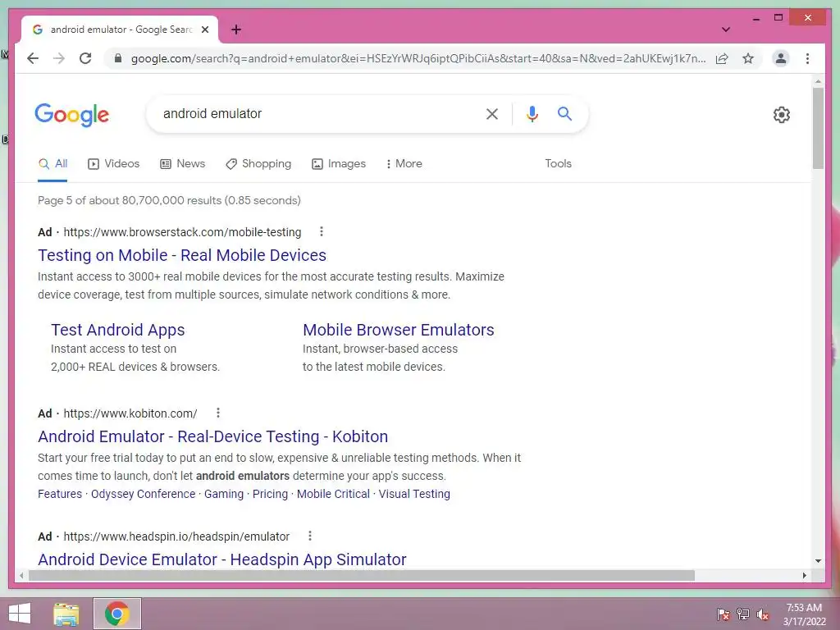
Task: Click the Google logo
Action: 72,115
